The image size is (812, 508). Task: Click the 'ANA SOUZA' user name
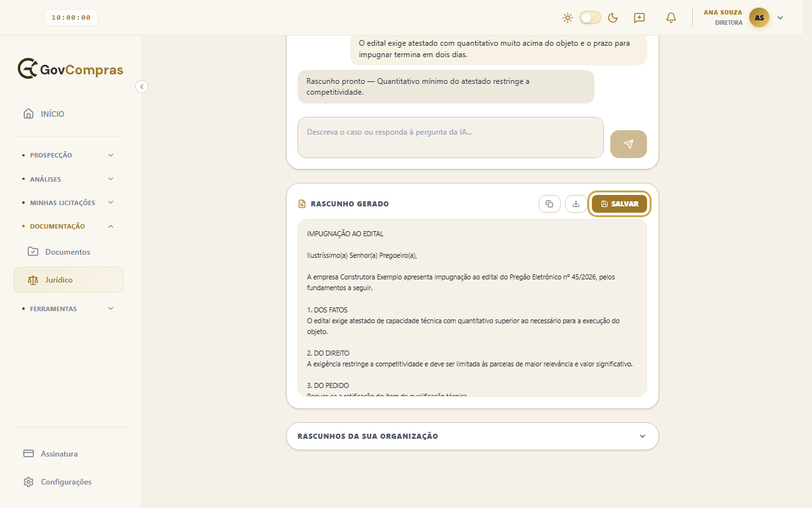(x=723, y=13)
